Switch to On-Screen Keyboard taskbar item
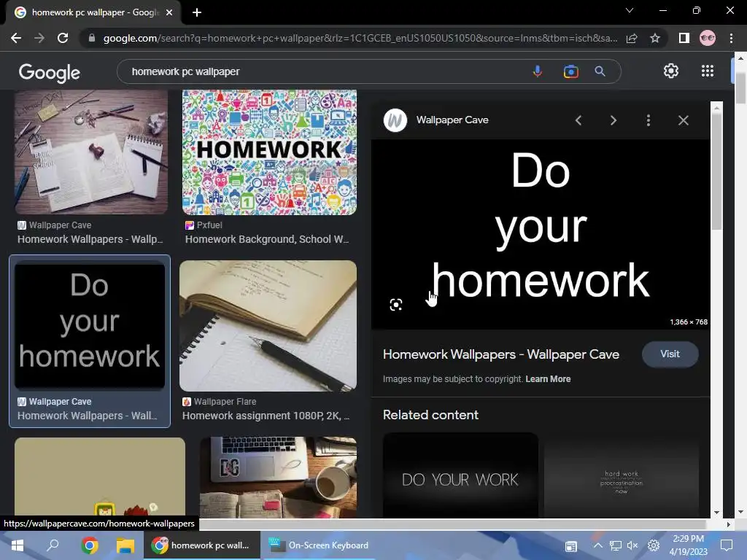Image resolution: width=747 pixels, height=560 pixels. click(319, 545)
